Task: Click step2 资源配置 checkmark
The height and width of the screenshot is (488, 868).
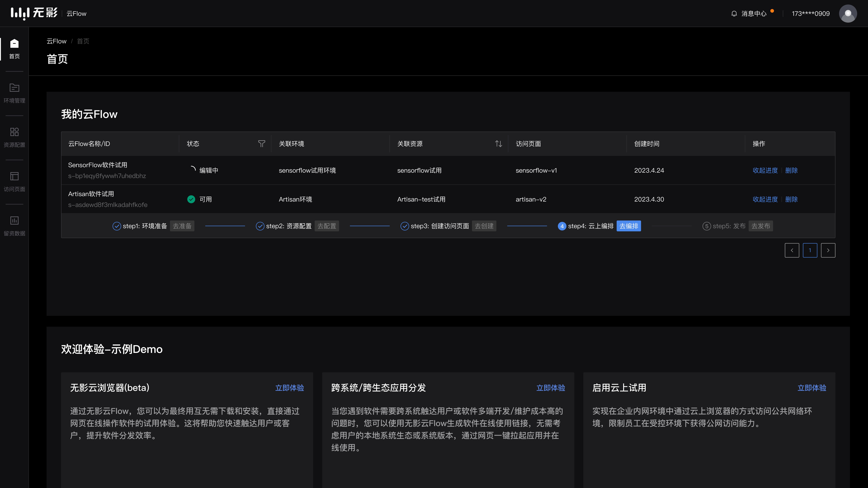Action: [260, 226]
